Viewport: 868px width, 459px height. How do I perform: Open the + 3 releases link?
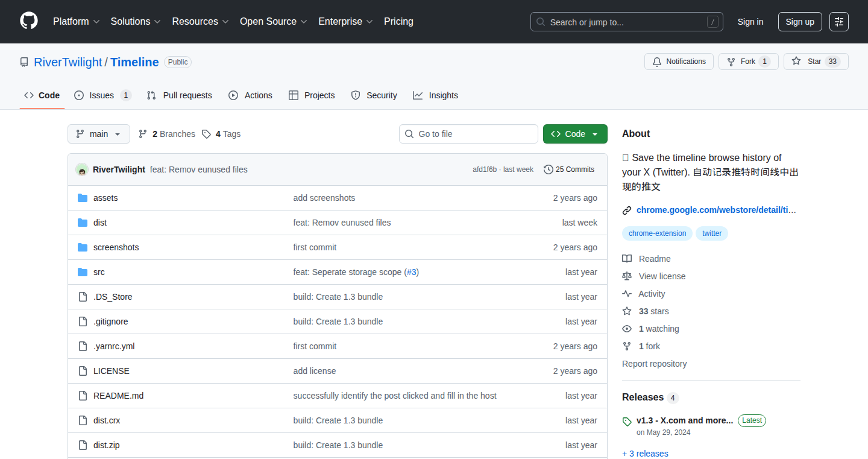[645, 454]
